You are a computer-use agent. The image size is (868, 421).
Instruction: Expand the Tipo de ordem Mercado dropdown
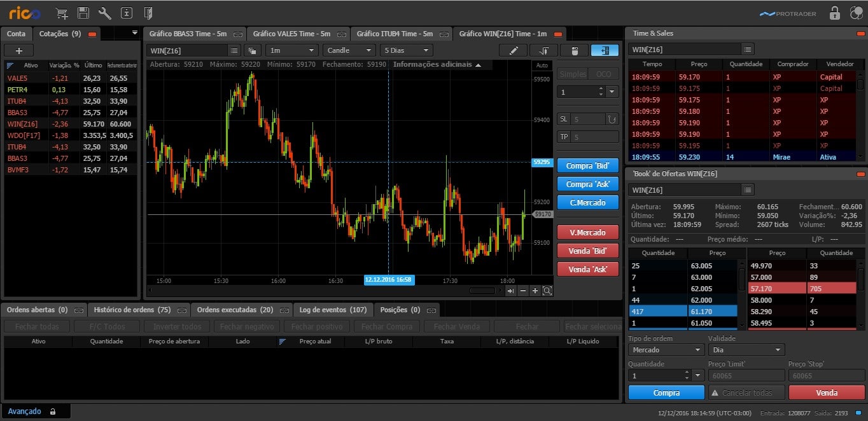[666, 350]
